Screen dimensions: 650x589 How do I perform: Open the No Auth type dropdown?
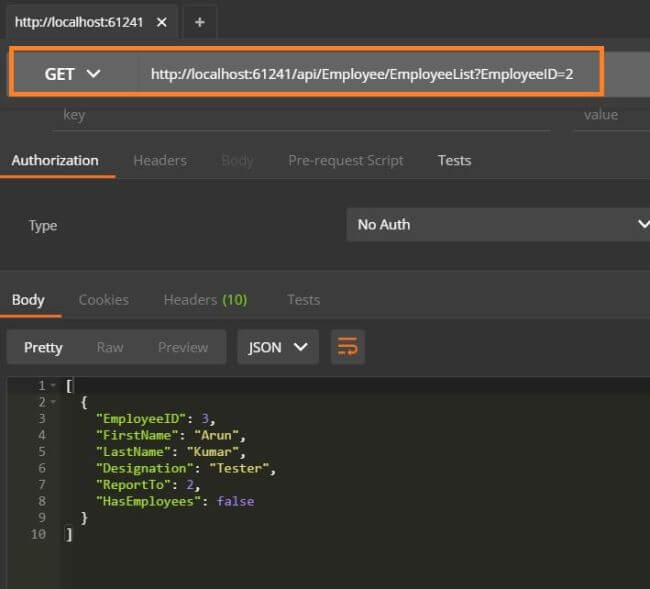pos(498,225)
